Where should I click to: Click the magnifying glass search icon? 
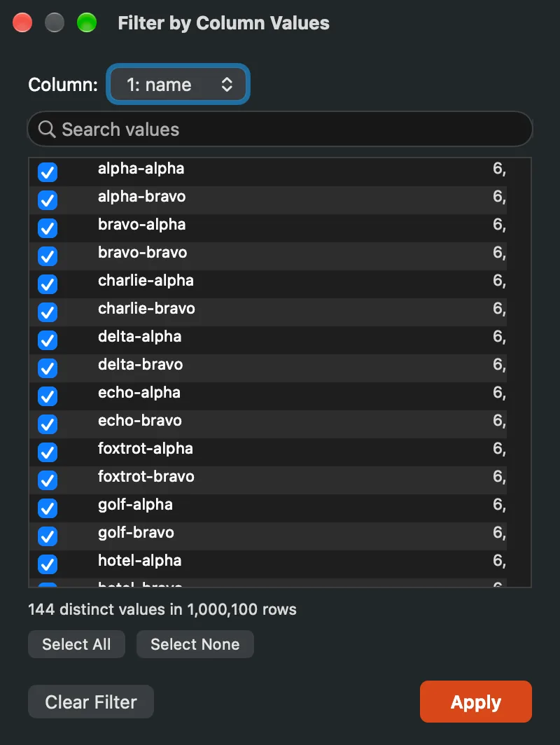pos(46,130)
